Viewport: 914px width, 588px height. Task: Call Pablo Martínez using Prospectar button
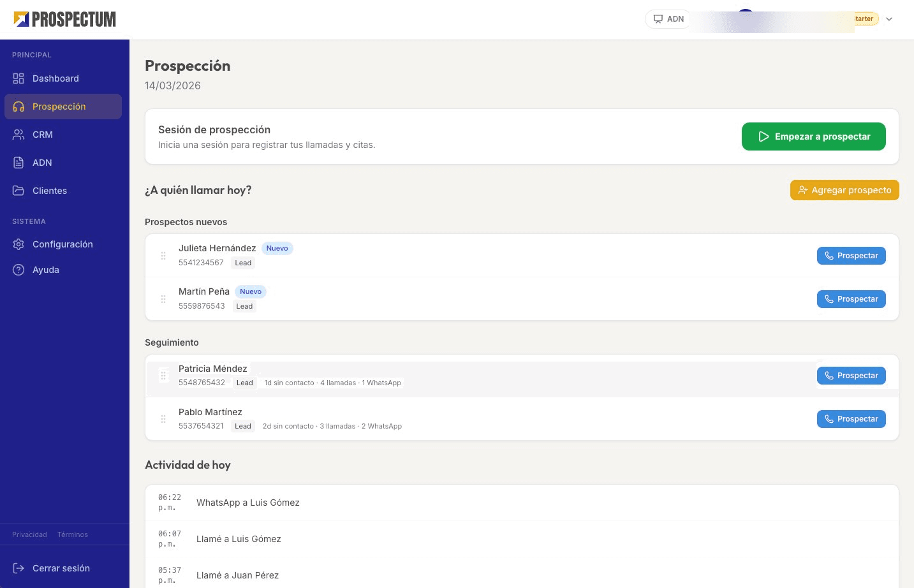pos(851,419)
